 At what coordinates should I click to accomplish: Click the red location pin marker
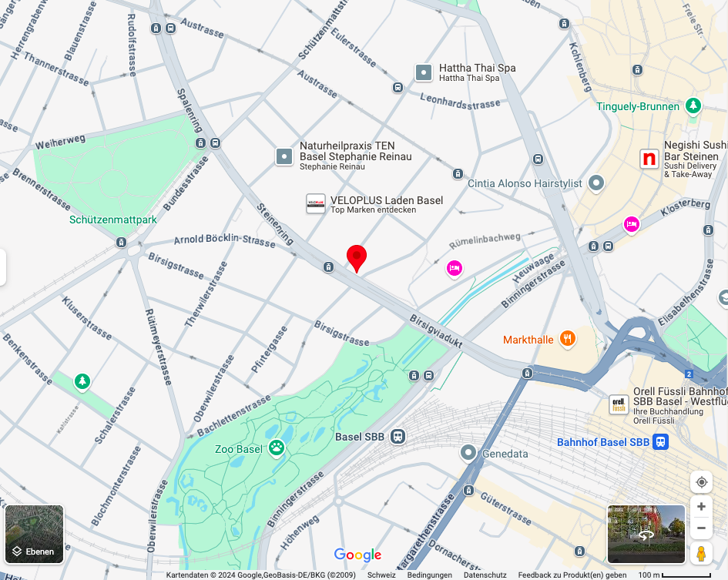[x=357, y=258]
